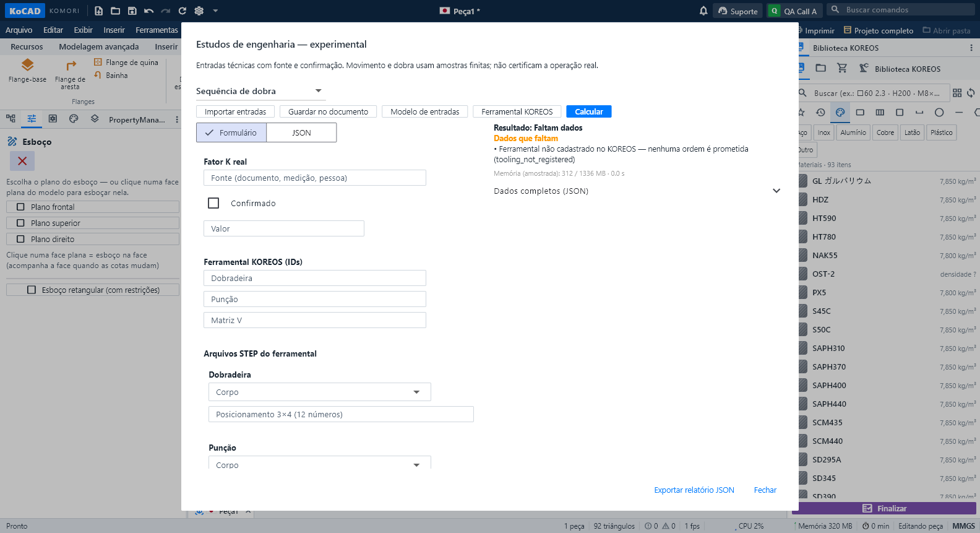Open the settings gear icon
This screenshot has height=533, width=980.
pos(199,11)
